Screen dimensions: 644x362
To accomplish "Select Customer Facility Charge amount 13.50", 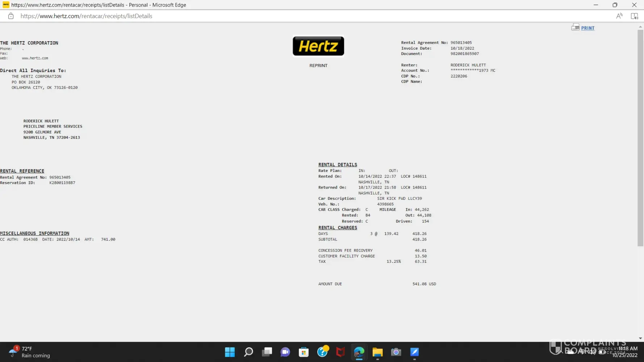I will 421,256.
